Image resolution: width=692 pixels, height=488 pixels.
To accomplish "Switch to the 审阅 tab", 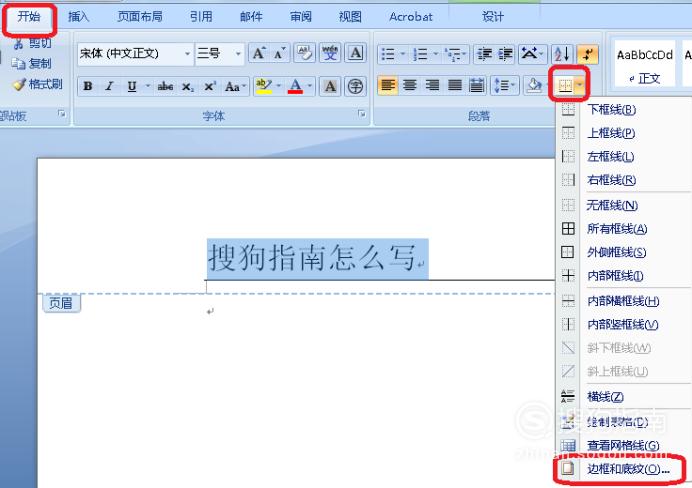I will [x=301, y=17].
